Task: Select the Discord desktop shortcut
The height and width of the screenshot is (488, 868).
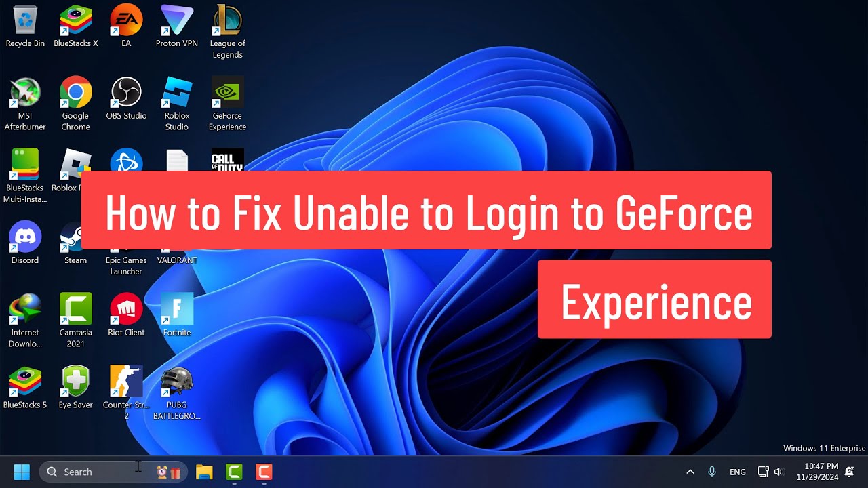Action: tap(25, 243)
